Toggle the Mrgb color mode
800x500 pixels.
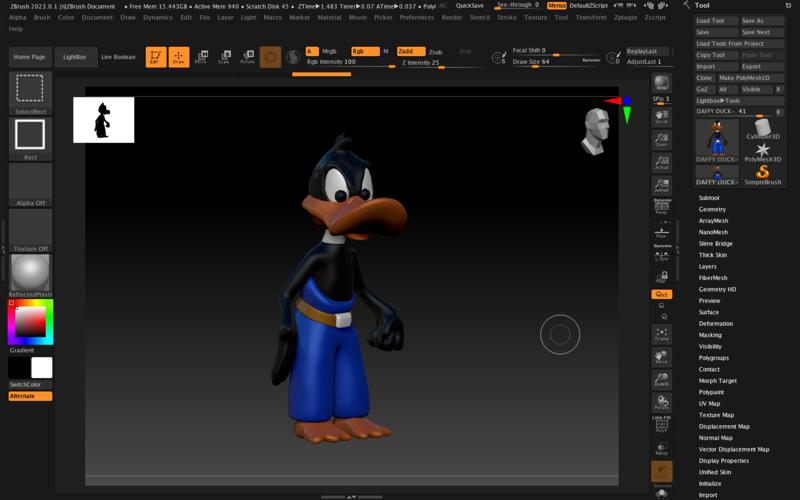pos(329,52)
